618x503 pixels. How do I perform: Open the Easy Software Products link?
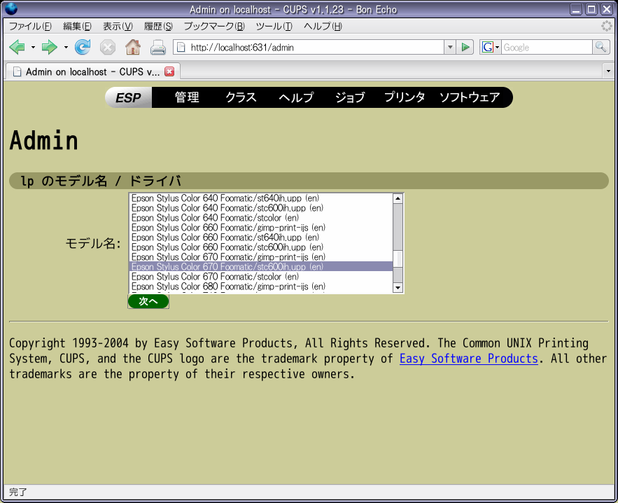(469, 358)
